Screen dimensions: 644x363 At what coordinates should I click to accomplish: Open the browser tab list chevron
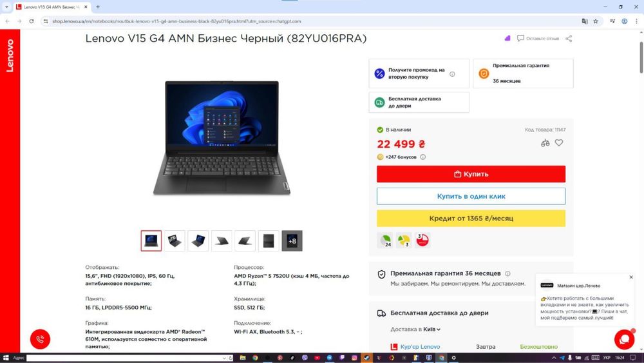click(6, 7)
